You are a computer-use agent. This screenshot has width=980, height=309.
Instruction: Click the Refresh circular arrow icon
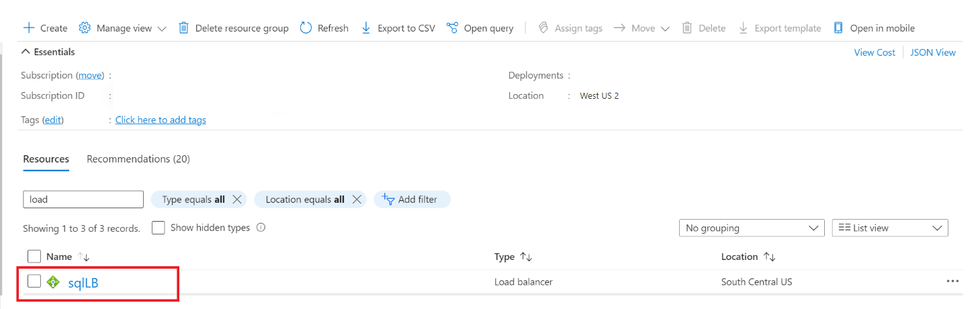(306, 28)
